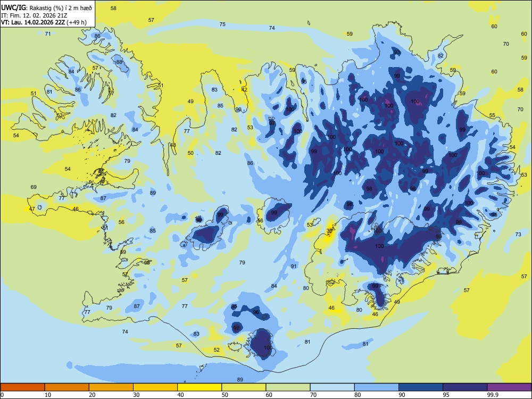The width and height of the screenshot is (532, 399).
Task: Click the map value '50' in the northwest
Action: pos(190,153)
